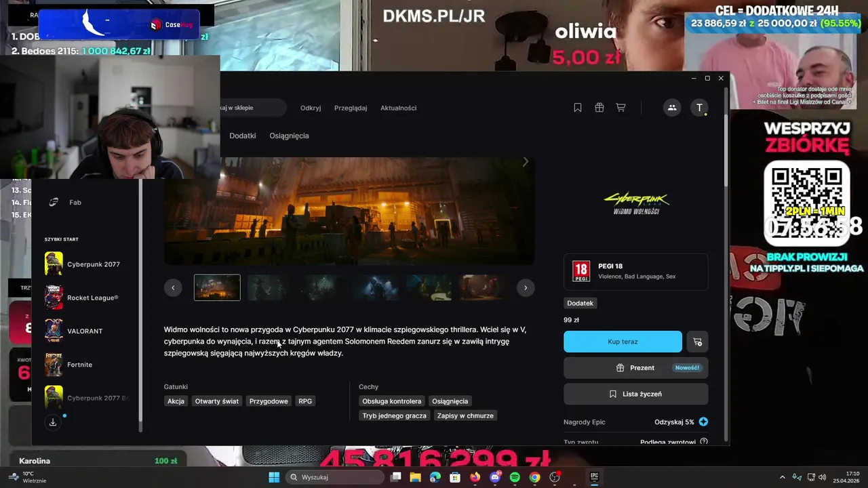868x488 pixels.
Task: Open Microsoft Edge on the taskbar
Action: tap(435, 477)
